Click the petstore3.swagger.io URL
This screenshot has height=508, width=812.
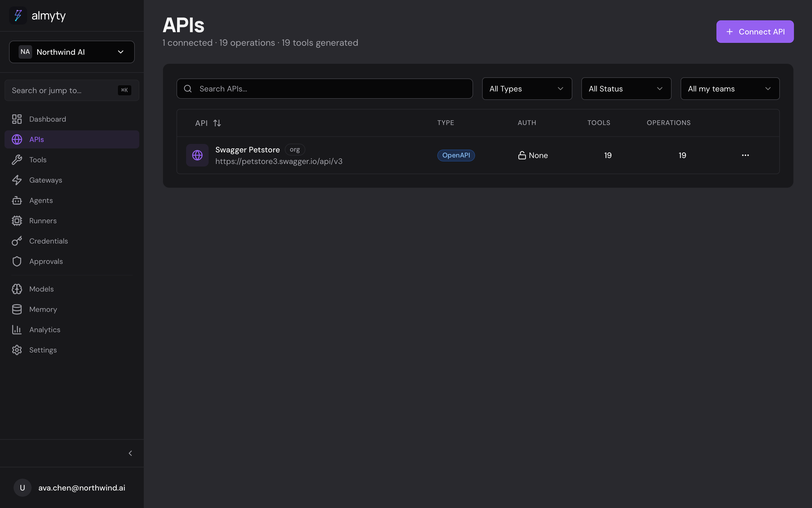(x=279, y=161)
